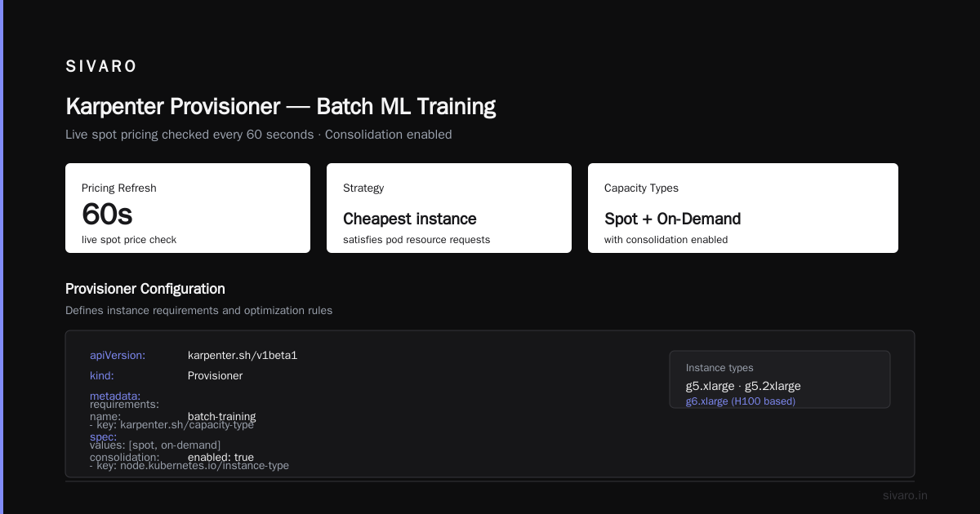Select the Capacity Types card
Screen dimensions: 980x514
[x=743, y=208]
